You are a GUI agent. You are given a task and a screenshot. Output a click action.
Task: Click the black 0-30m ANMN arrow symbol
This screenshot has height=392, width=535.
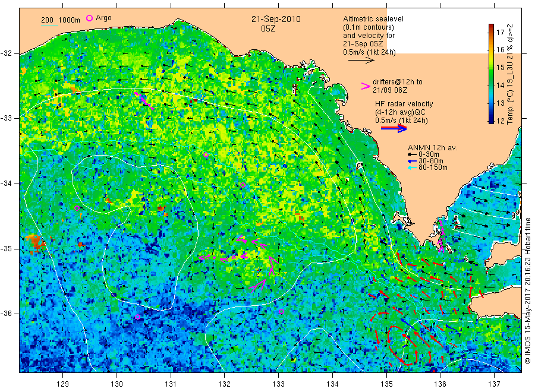(413, 154)
